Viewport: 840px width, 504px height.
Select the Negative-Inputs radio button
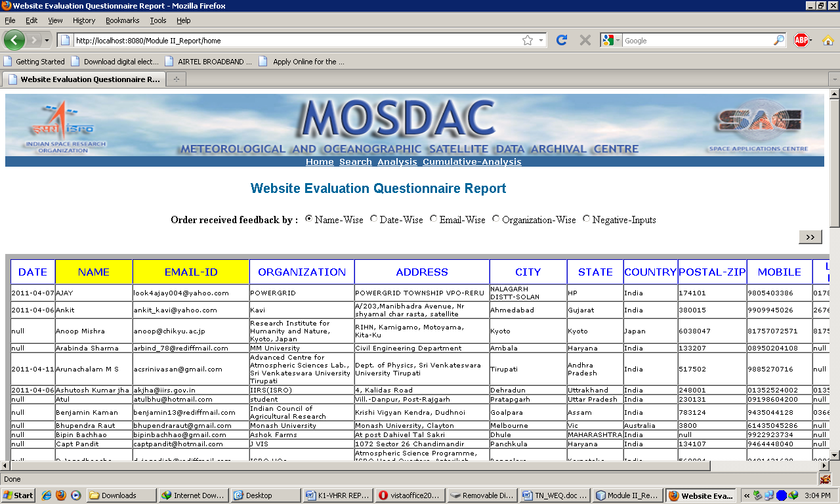click(587, 219)
